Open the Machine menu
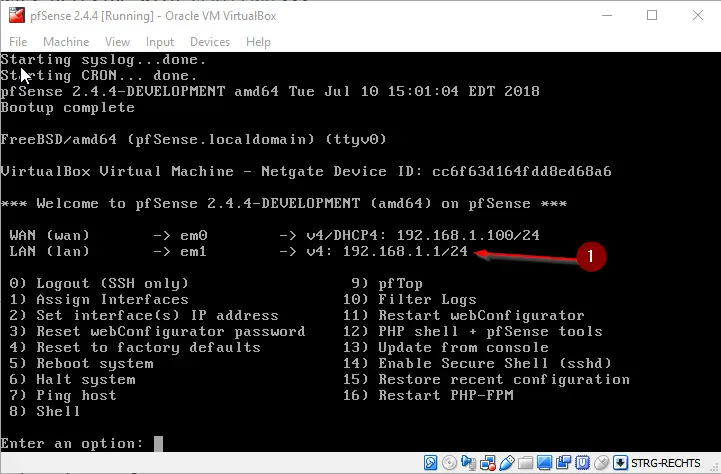 (x=66, y=42)
